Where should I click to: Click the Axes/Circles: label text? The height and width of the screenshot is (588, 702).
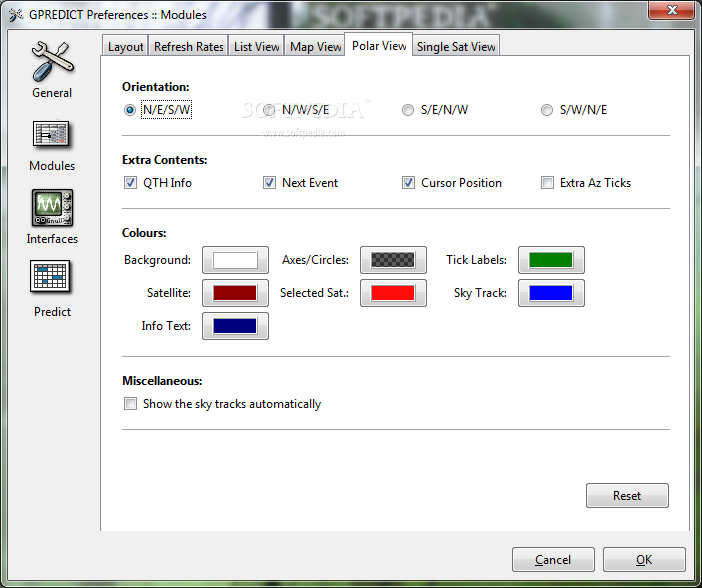tap(315, 260)
